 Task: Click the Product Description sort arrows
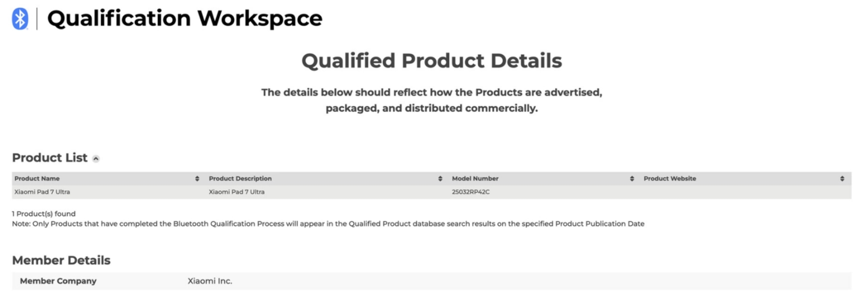click(440, 179)
